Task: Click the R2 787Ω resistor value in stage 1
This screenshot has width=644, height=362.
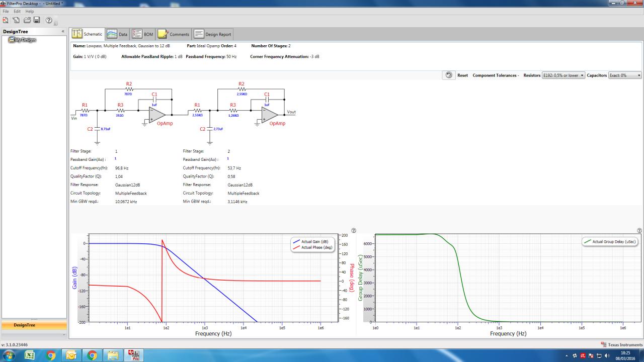Action: 128,94
